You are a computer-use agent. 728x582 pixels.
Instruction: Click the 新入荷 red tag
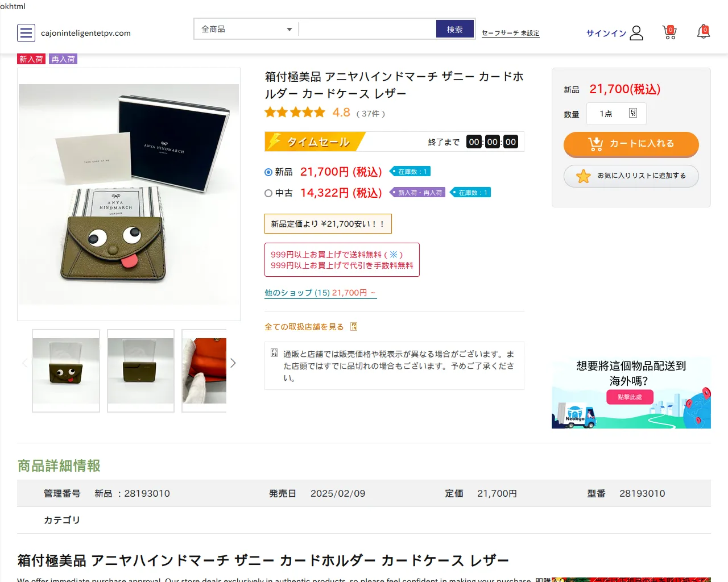point(31,59)
